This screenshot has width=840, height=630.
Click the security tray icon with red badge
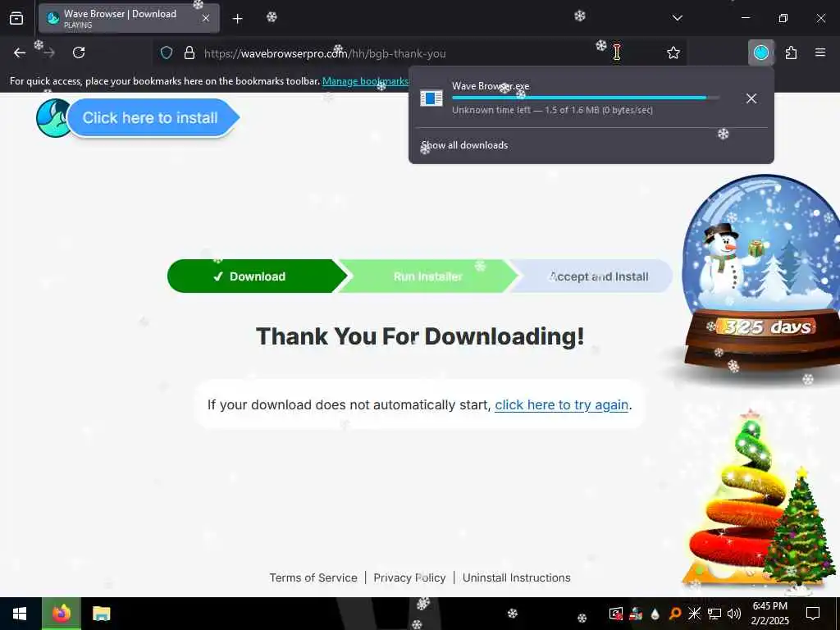616,614
